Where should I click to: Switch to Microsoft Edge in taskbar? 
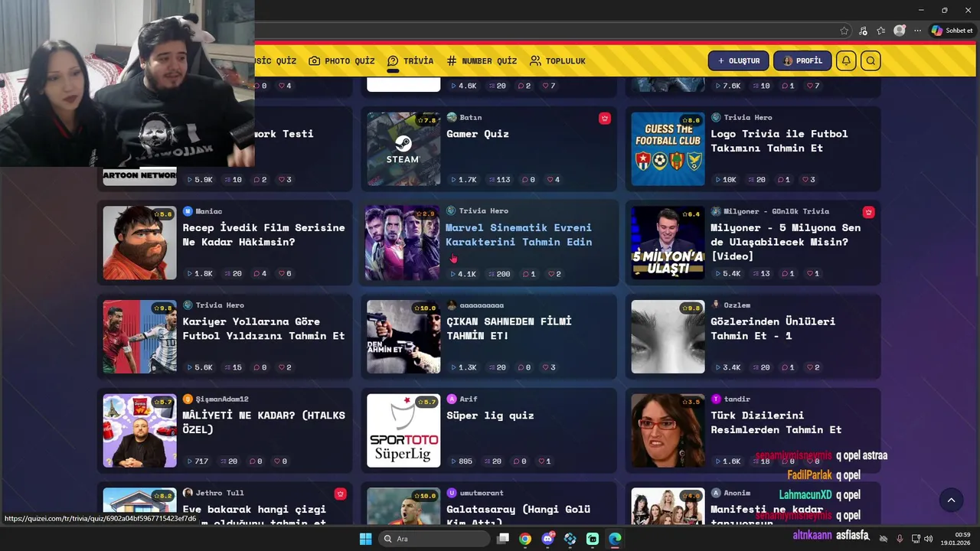tap(615, 539)
